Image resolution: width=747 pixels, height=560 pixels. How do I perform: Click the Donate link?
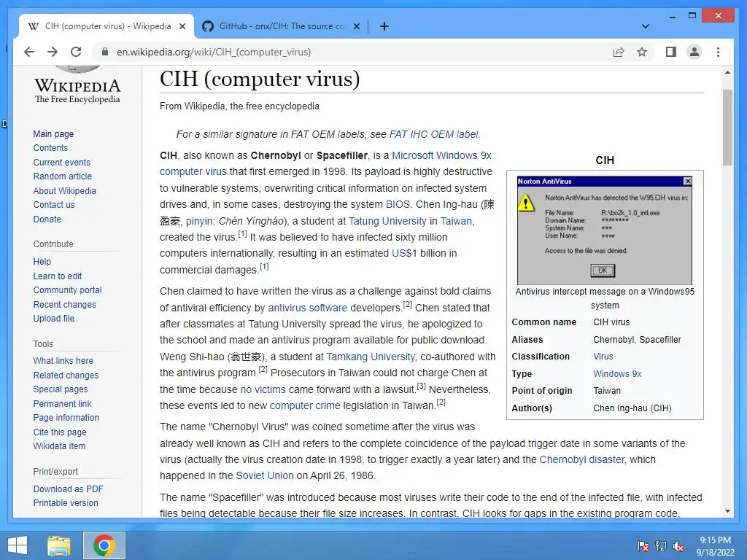47,219
